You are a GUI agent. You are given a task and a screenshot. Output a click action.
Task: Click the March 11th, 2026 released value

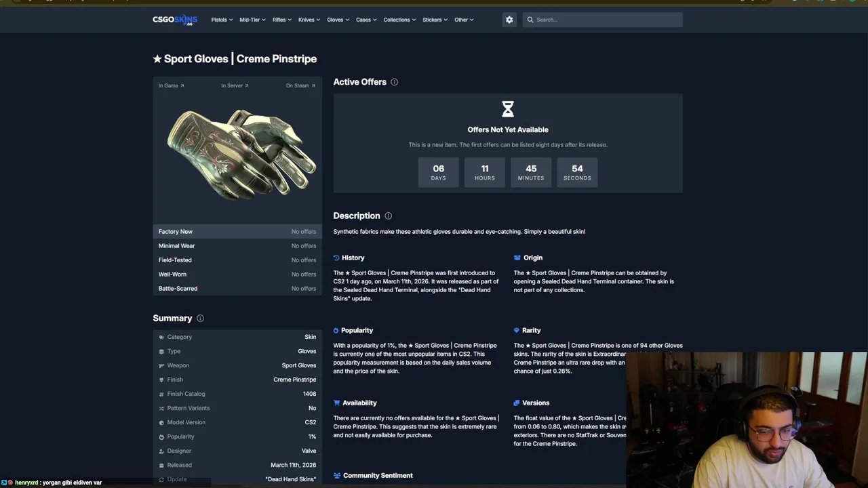click(x=294, y=465)
